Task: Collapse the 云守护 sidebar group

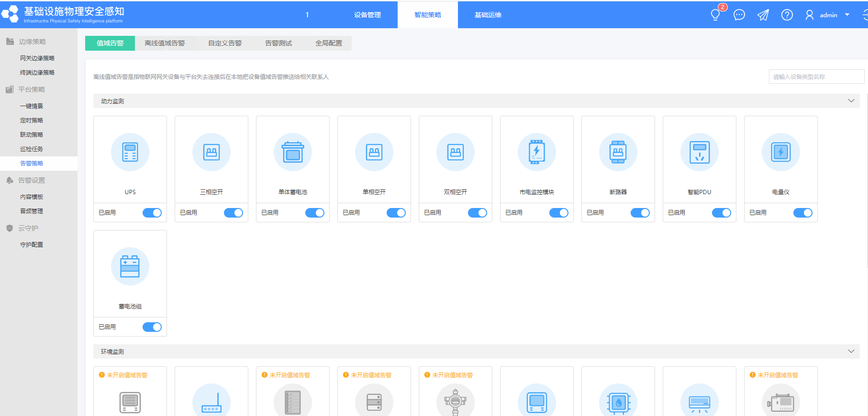Action: coord(39,228)
